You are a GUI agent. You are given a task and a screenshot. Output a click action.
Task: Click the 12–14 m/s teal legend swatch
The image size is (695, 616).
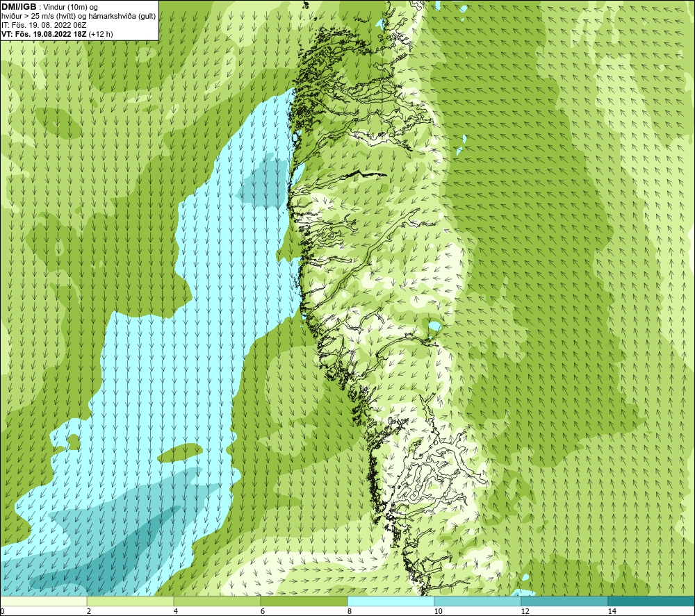click(x=564, y=601)
